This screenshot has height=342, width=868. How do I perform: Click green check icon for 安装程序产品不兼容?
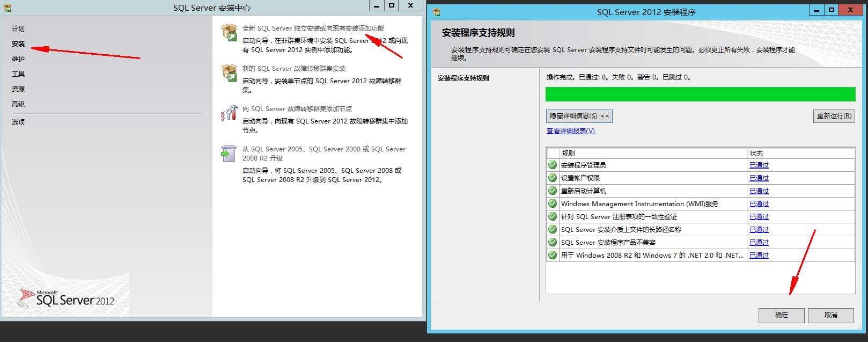coord(553,242)
